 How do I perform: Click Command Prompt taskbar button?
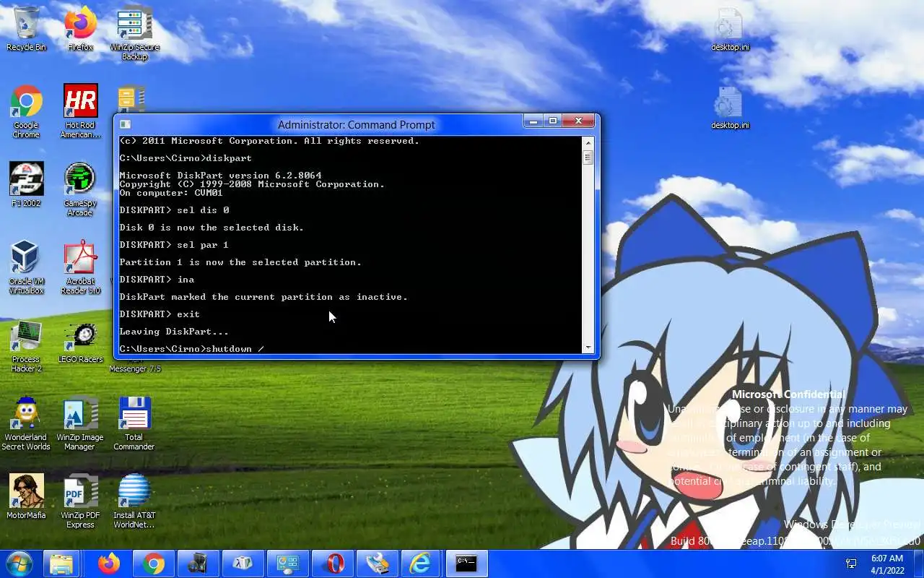coord(466,564)
